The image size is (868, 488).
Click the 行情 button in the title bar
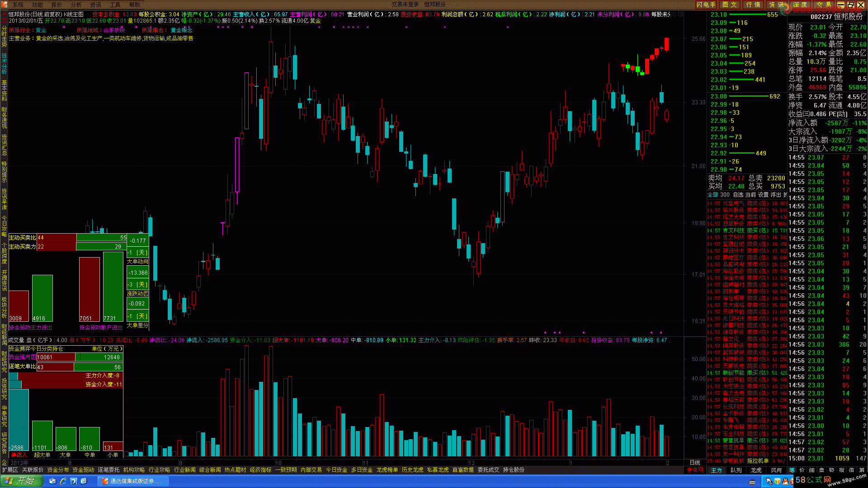click(x=753, y=5)
